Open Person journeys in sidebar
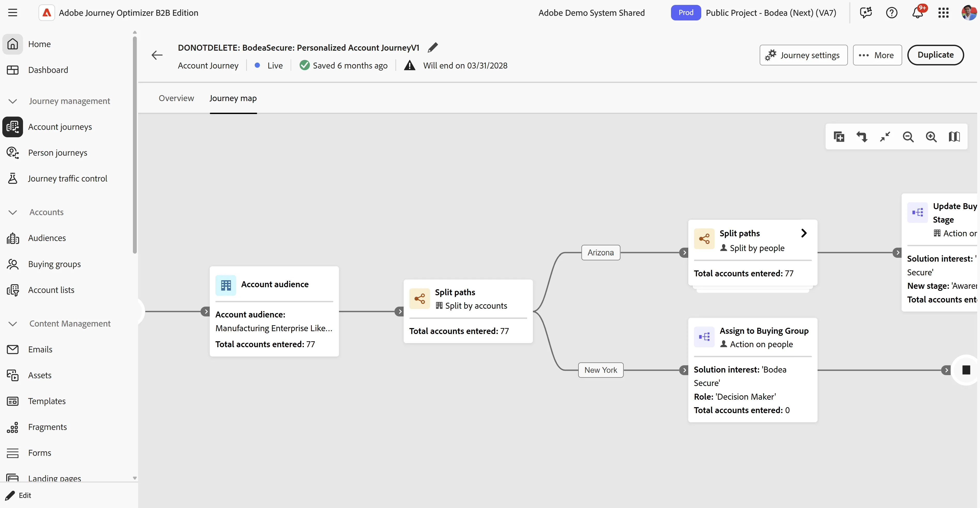980x508 pixels. point(57,153)
